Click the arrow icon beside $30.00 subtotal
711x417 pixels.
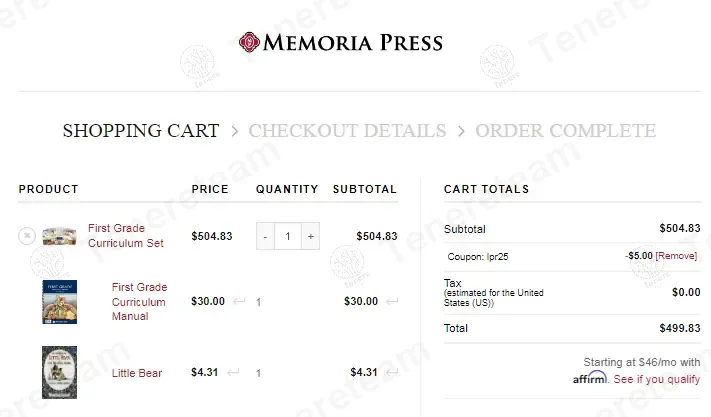pos(390,301)
